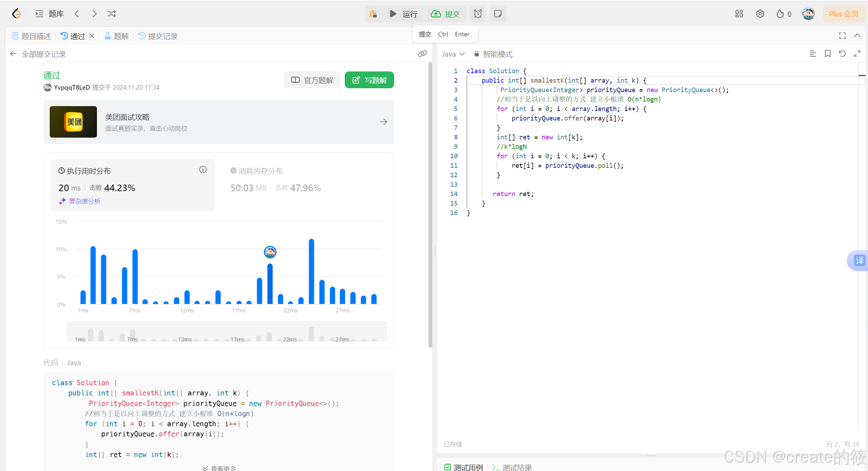Open the notes sticky icon
This screenshot has height=471, width=868.
click(x=498, y=14)
